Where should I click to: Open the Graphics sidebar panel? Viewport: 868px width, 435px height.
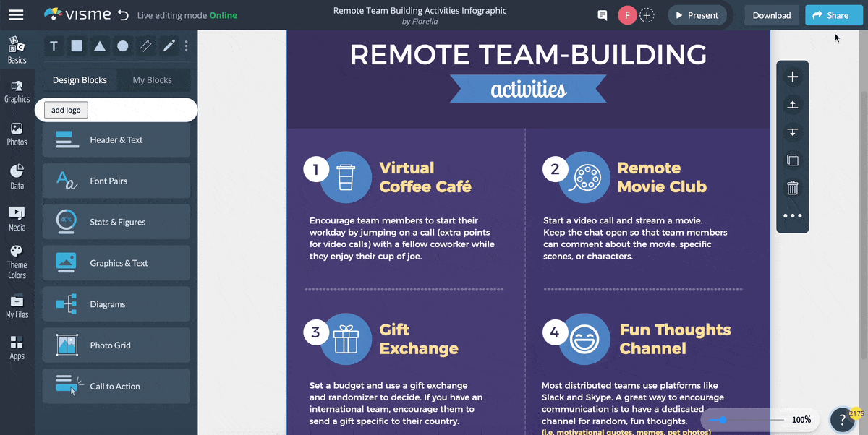(17, 92)
